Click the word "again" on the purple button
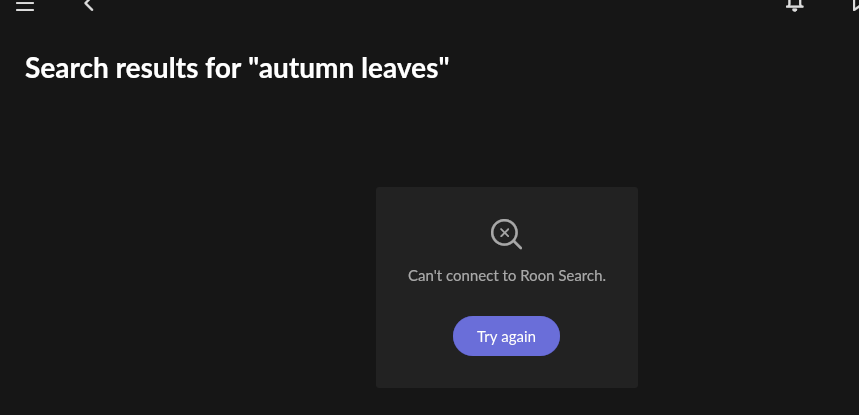This screenshot has height=415, width=859. 518,337
